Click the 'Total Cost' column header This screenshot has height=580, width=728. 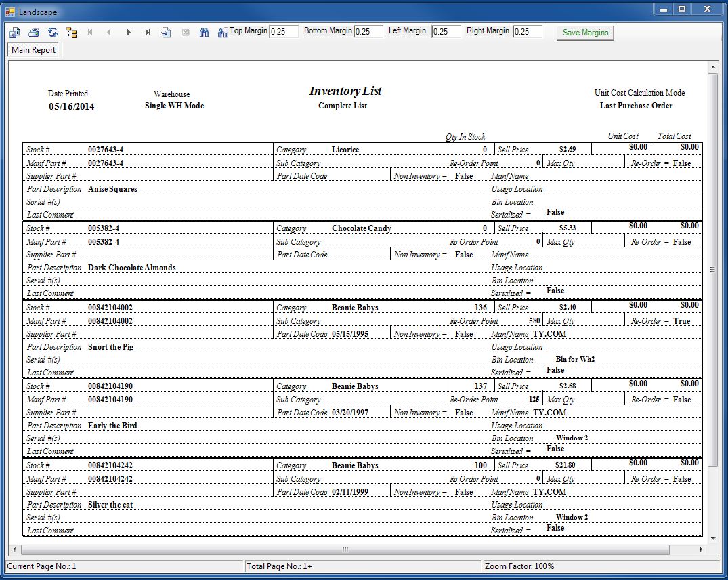point(674,136)
